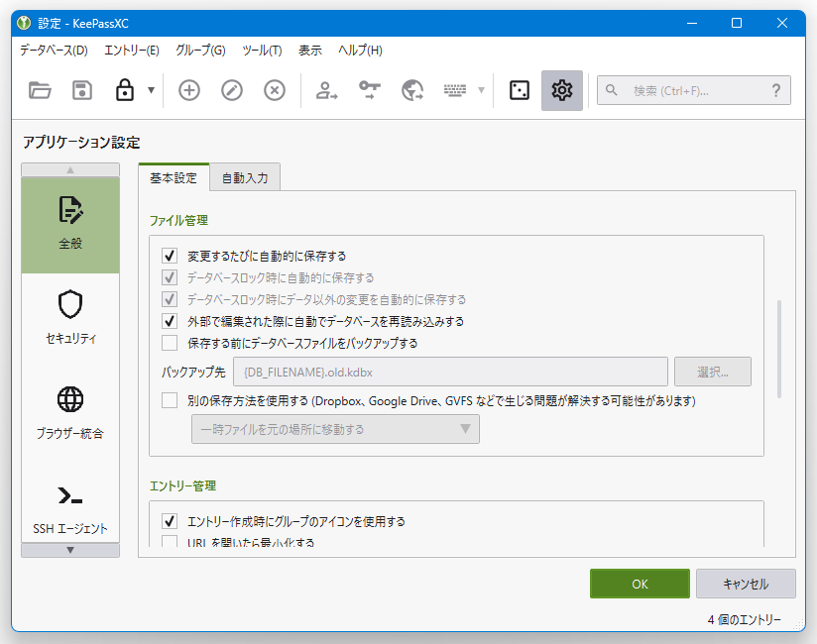Click the settings panel vertical scrollbar
817x644 pixels.
tap(779, 349)
